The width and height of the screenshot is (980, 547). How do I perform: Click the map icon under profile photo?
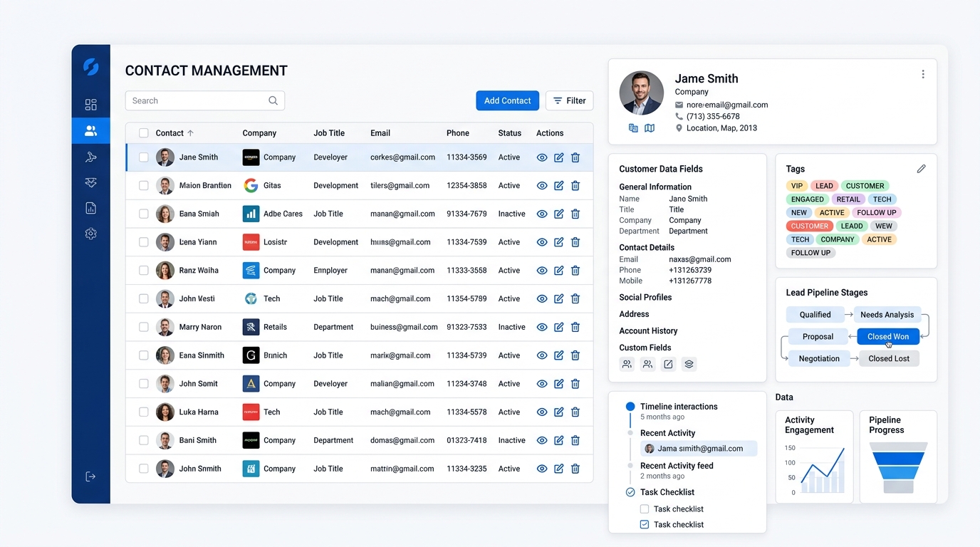[x=650, y=128]
